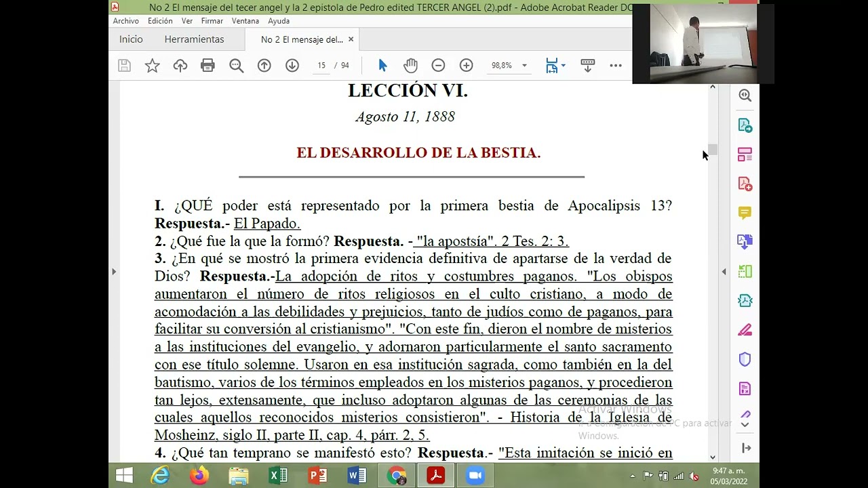Viewport: 868px width, 488px height.
Task: Open Zoom from taskbar
Action: (475, 476)
